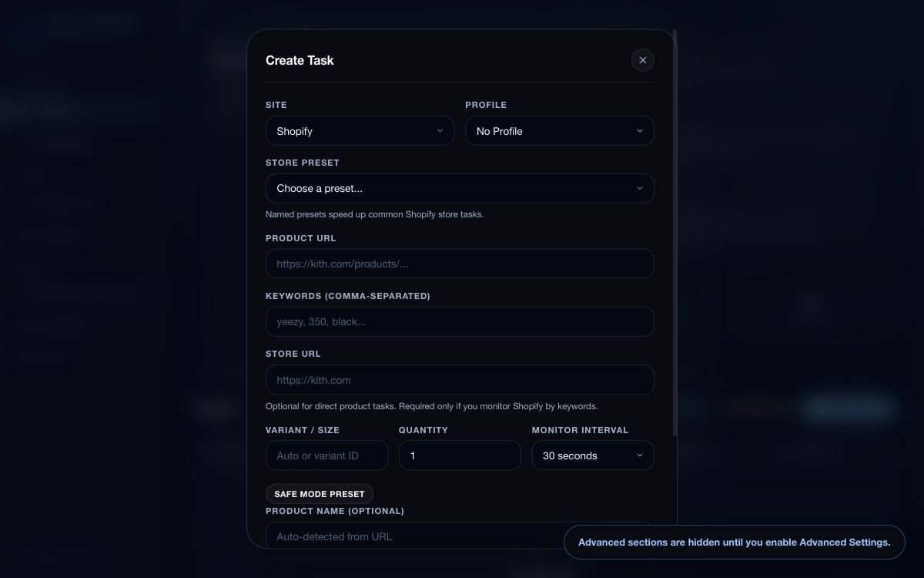Image resolution: width=924 pixels, height=578 pixels.
Task: Open the Site dropdown showing Shopify
Action: (360, 130)
